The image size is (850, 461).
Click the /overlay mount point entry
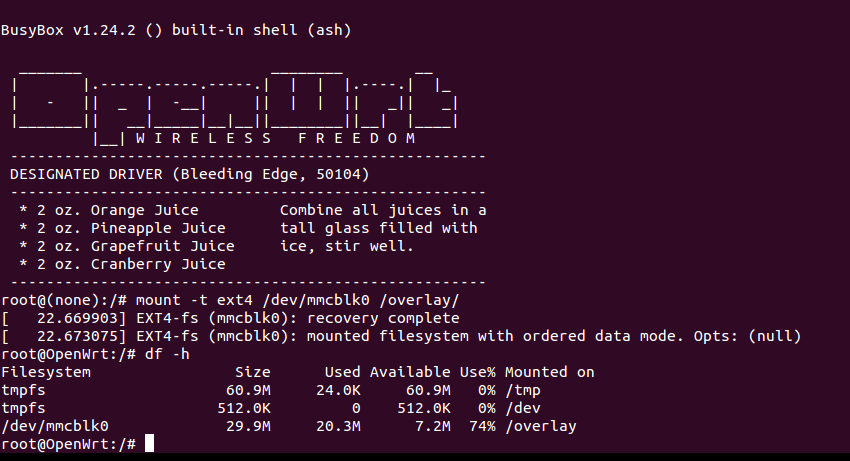[x=540, y=426]
